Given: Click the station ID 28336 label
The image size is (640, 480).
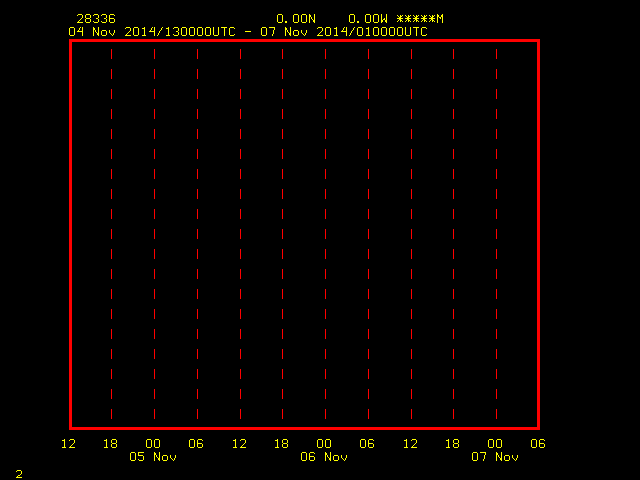Looking at the screenshot, I should click(x=96, y=19).
